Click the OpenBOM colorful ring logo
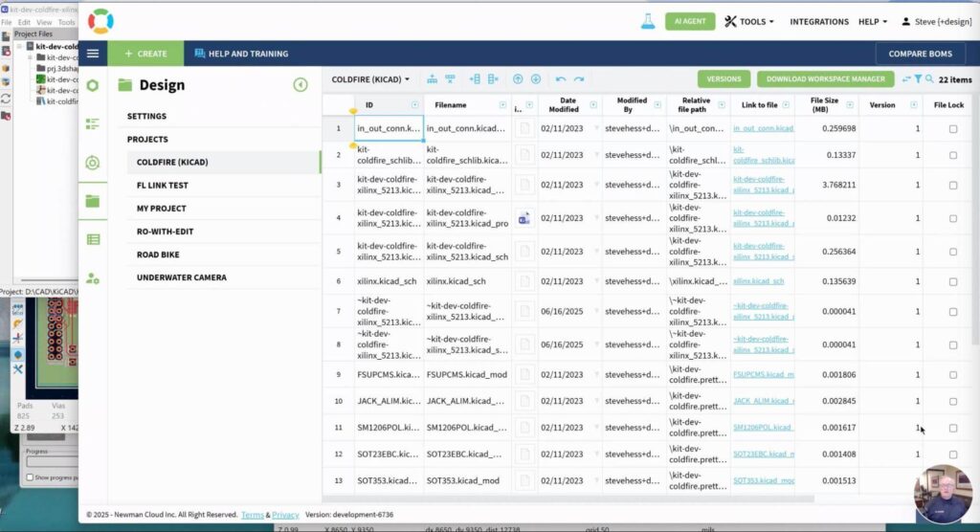The image size is (980, 532). point(100,21)
